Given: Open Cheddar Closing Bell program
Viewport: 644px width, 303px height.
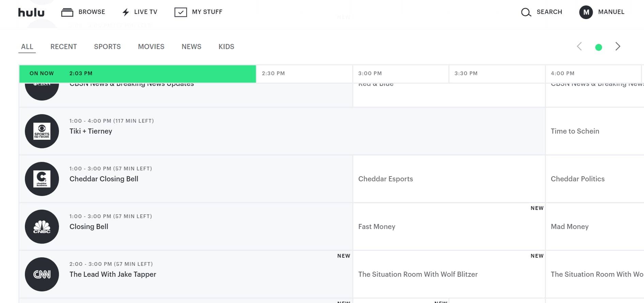Looking at the screenshot, I should click(186, 179).
